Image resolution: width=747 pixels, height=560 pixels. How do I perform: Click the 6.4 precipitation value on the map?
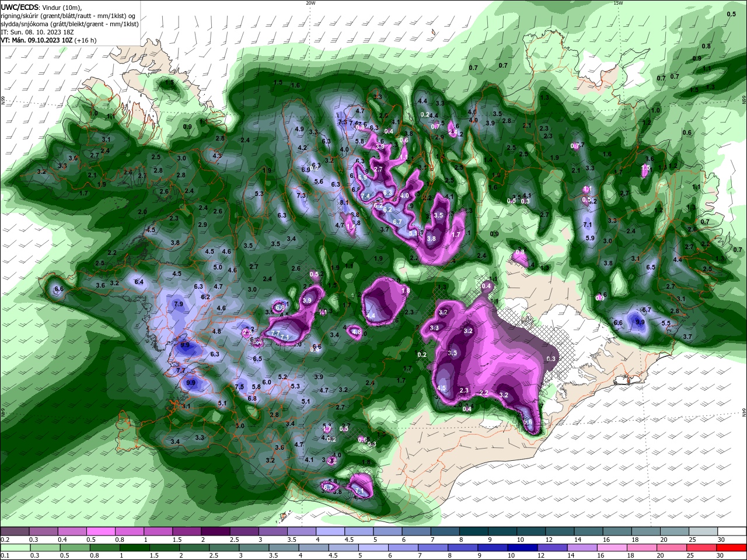coord(139,282)
